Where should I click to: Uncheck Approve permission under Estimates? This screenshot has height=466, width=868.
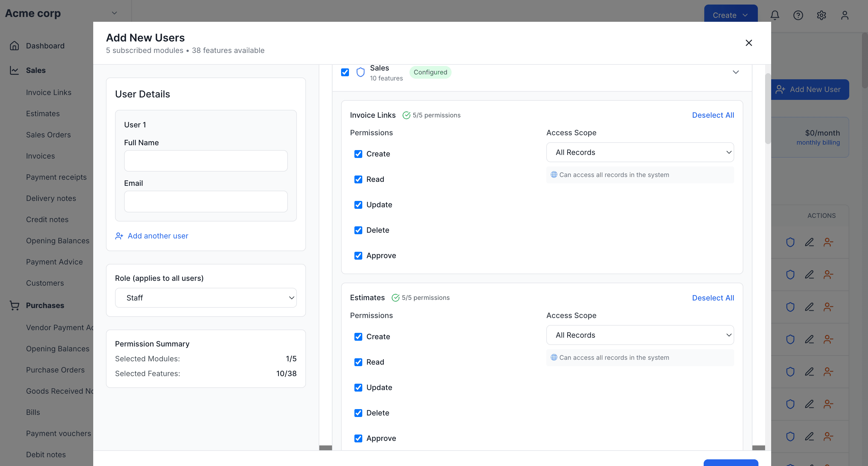pyautogui.click(x=358, y=438)
